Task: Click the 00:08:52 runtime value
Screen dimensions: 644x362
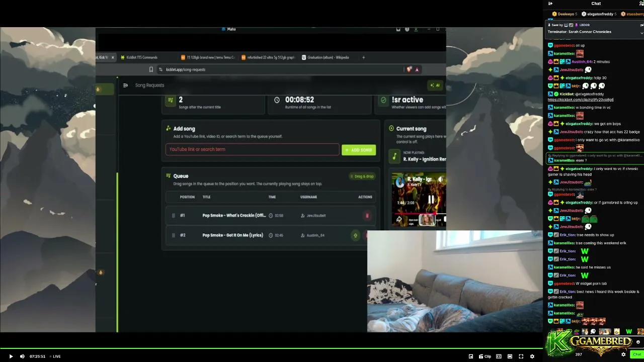Action: click(x=299, y=100)
